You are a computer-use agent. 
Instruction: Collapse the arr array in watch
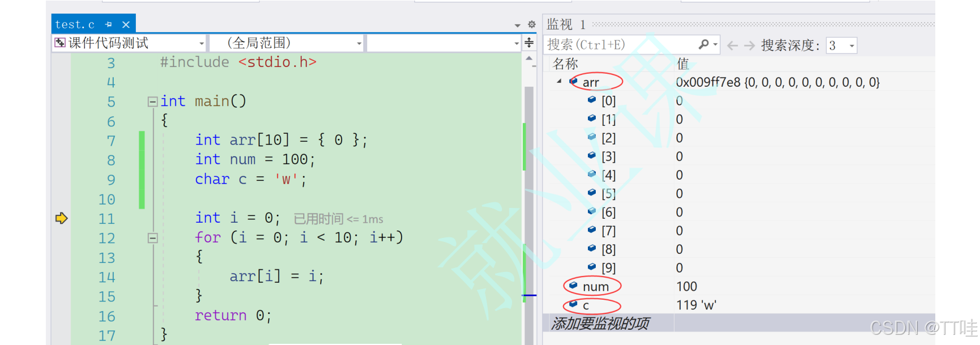[559, 82]
